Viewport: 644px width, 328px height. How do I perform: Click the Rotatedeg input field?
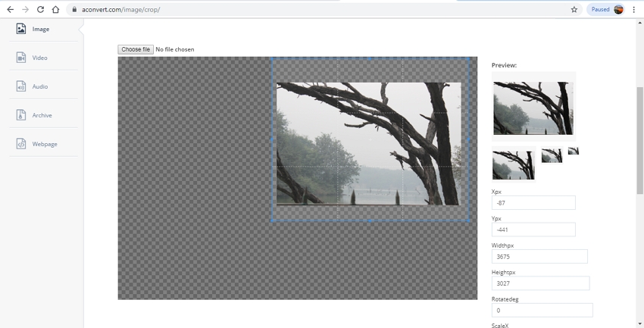coord(542,310)
